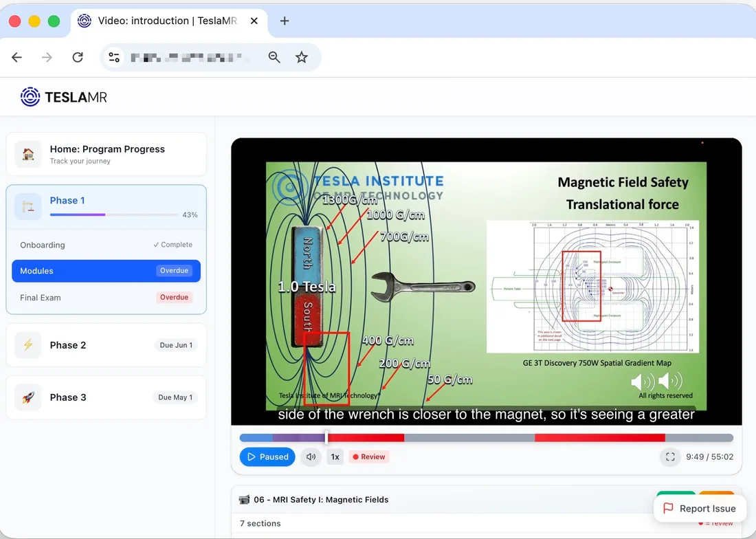
Task: Click the Report Issue button
Action: click(700, 508)
